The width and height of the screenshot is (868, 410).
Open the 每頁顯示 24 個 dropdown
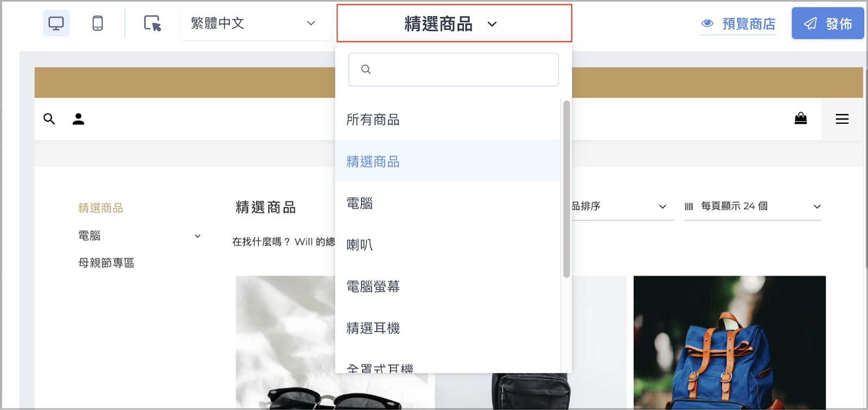tap(752, 206)
